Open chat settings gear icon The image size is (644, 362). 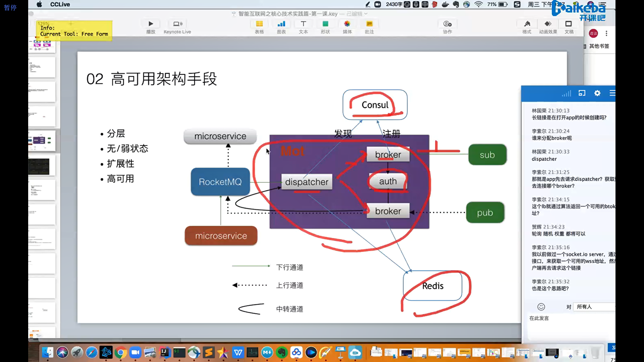click(x=597, y=93)
